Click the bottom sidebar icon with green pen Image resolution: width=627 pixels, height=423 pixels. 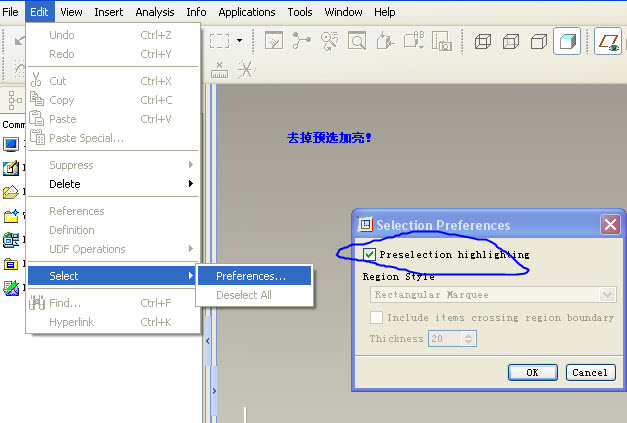[x=11, y=288]
